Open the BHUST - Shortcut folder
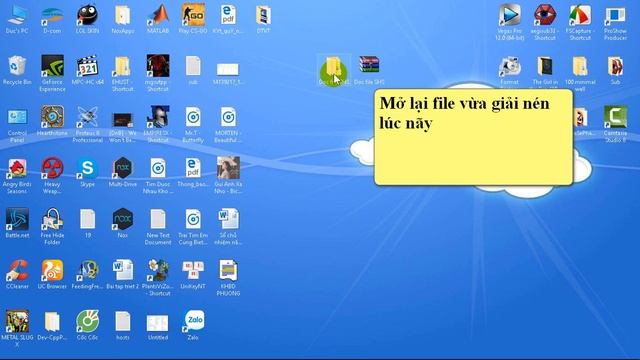 [122, 73]
